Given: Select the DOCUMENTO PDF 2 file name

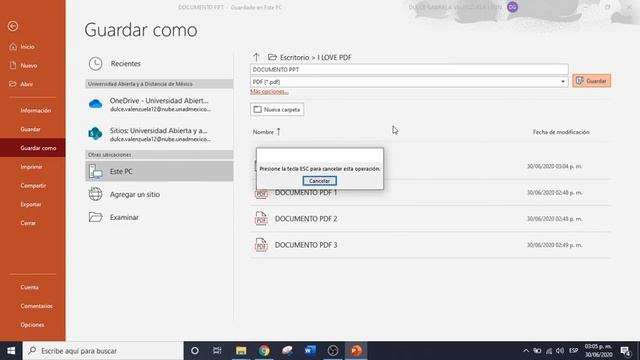Looking at the screenshot, I should [x=306, y=219].
